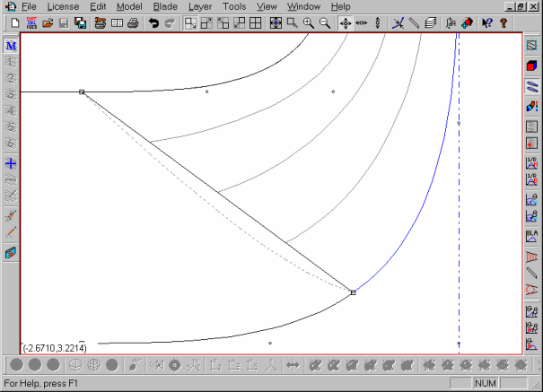The height and width of the screenshot is (392, 543).
Task: Open the Layer menu
Action: 200,6
